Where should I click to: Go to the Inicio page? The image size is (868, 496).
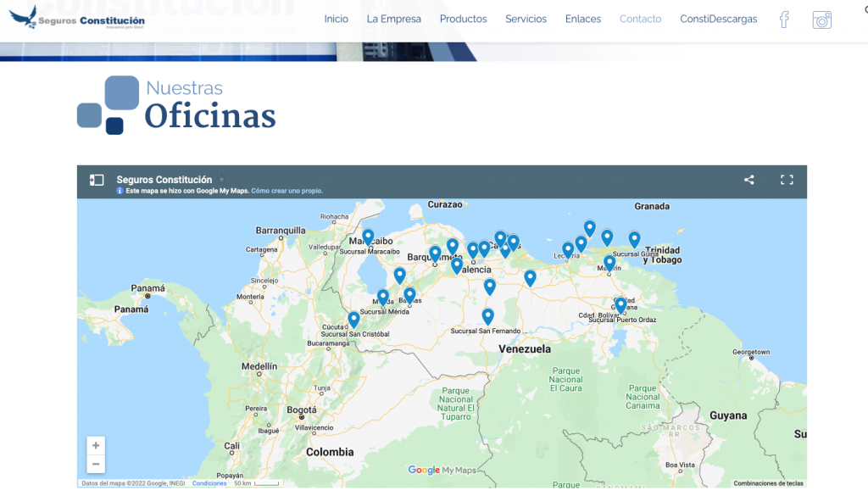pyautogui.click(x=336, y=19)
